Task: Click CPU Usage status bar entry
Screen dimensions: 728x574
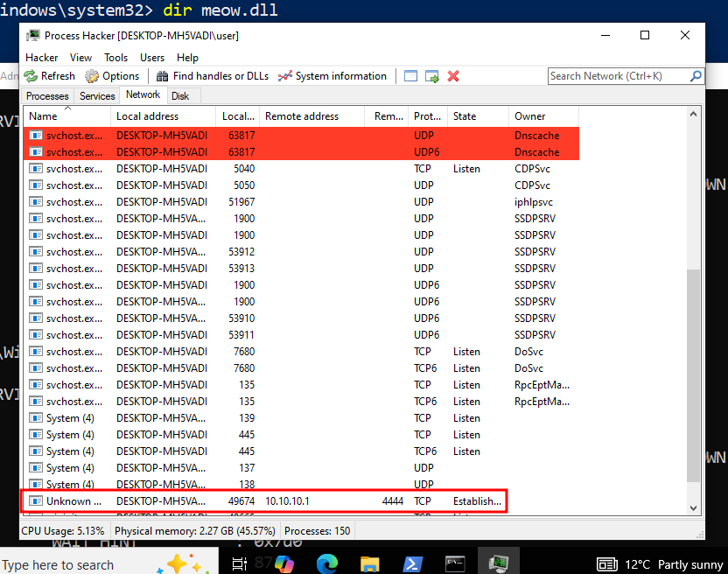Action: [x=63, y=531]
